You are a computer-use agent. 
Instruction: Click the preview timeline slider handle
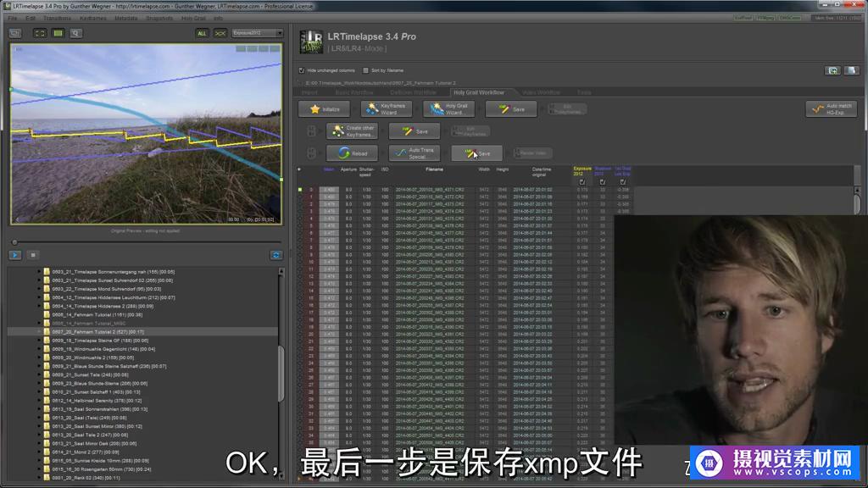pos(14,242)
